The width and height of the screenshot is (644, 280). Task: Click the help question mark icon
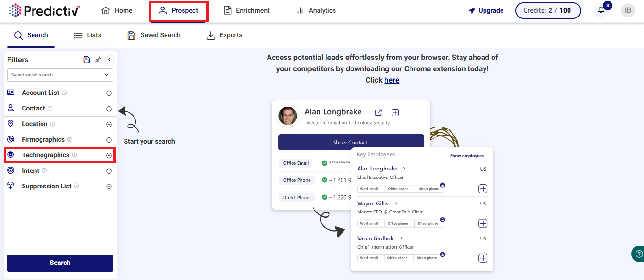tap(639, 254)
